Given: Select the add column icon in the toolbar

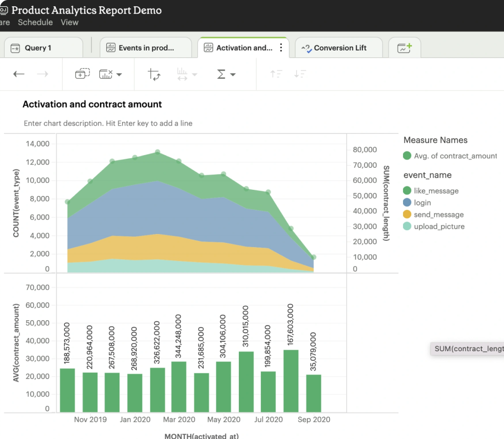Looking at the screenshot, I should (x=82, y=74).
